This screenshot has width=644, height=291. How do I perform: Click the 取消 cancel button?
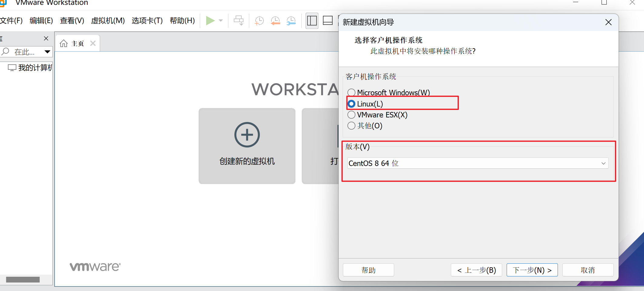[x=588, y=270]
